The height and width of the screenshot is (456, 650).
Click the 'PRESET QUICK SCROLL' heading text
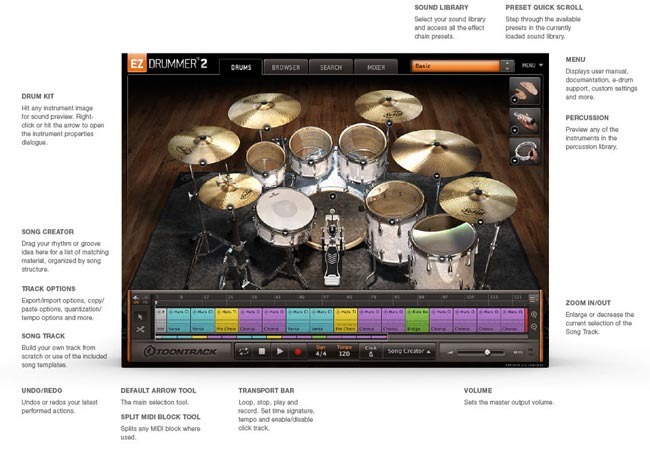[544, 7]
